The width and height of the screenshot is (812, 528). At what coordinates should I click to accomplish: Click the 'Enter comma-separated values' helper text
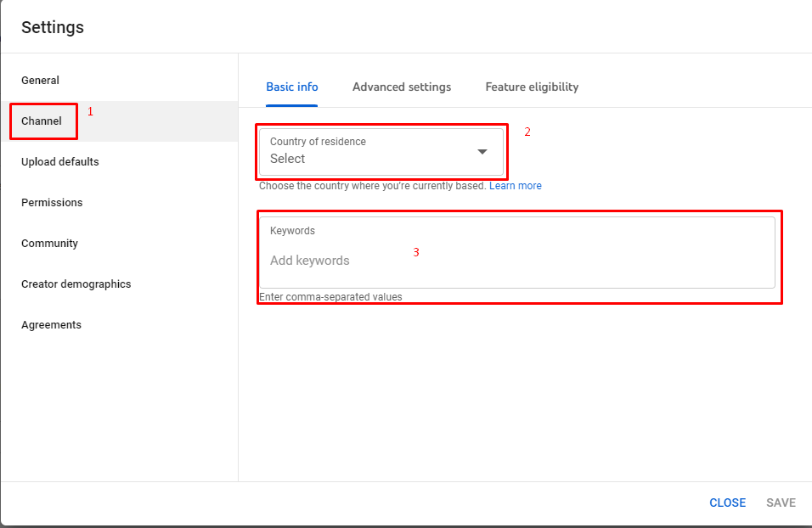click(330, 297)
